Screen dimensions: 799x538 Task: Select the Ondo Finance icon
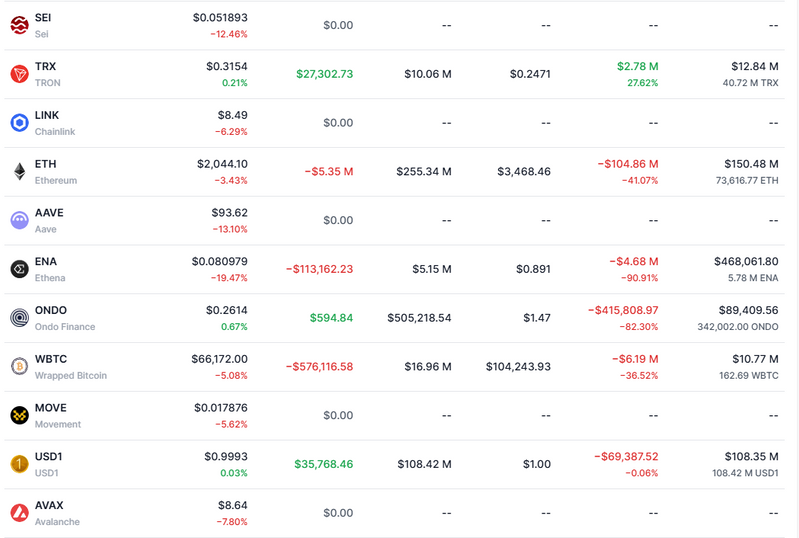19,318
